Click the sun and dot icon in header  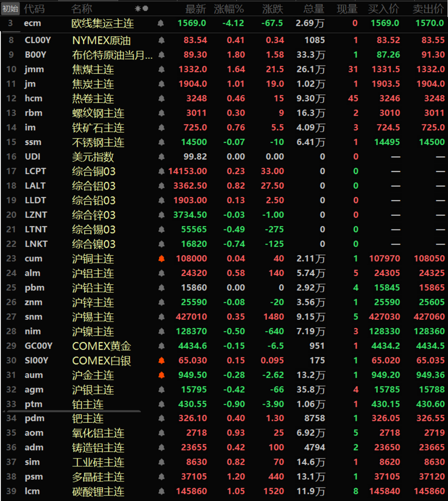click(142, 9)
